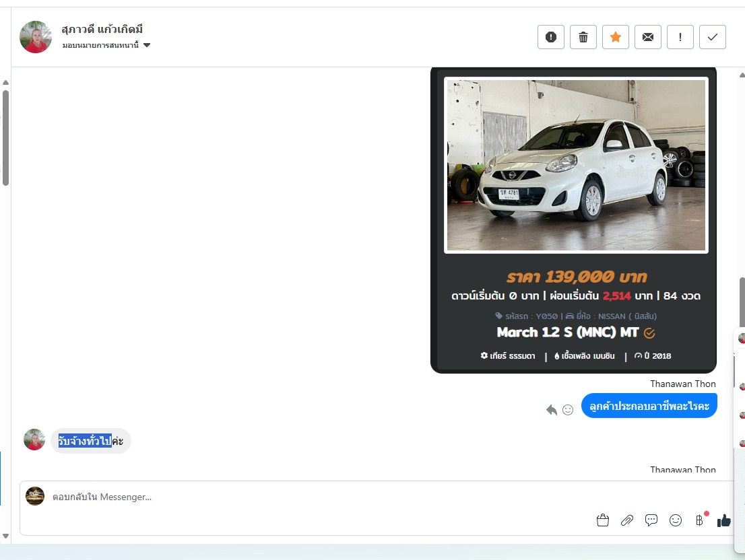Image resolution: width=745 pixels, height=560 pixels.
Task: Flag as priority with exclamation mark button
Action: [x=680, y=37]
